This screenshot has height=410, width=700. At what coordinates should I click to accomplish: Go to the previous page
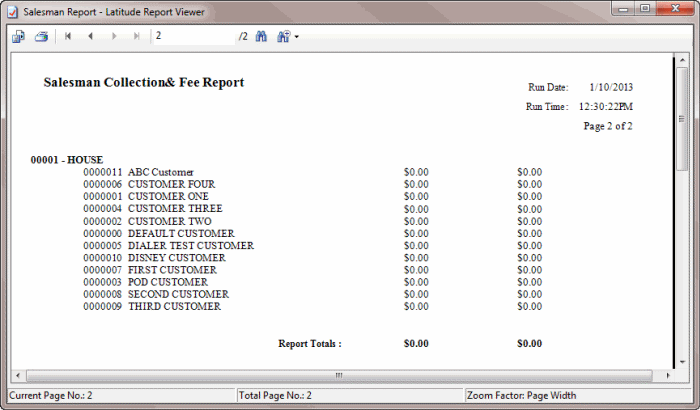coord(90,36)
